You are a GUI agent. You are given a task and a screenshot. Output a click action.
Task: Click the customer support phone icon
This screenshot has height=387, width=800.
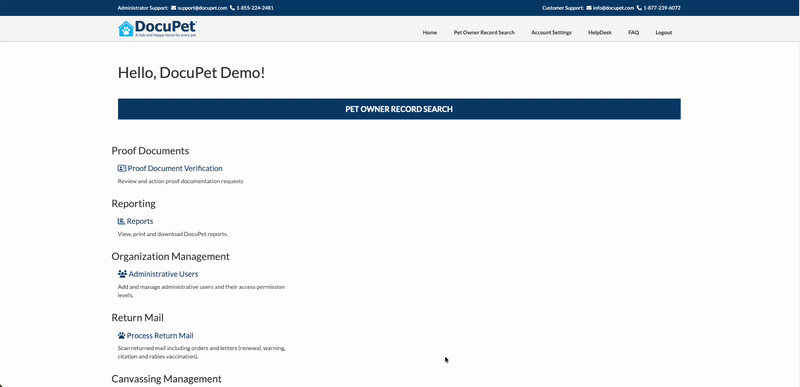click(639, 8)
